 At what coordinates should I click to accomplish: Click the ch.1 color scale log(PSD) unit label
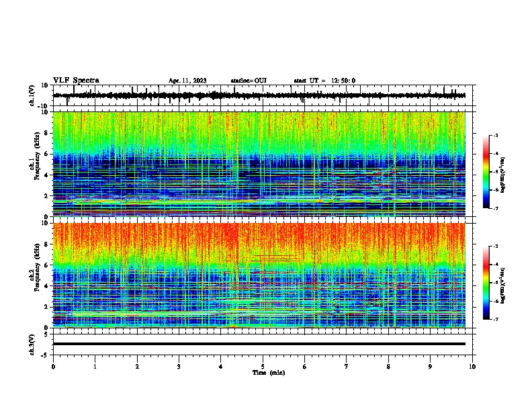coord(503,175)
